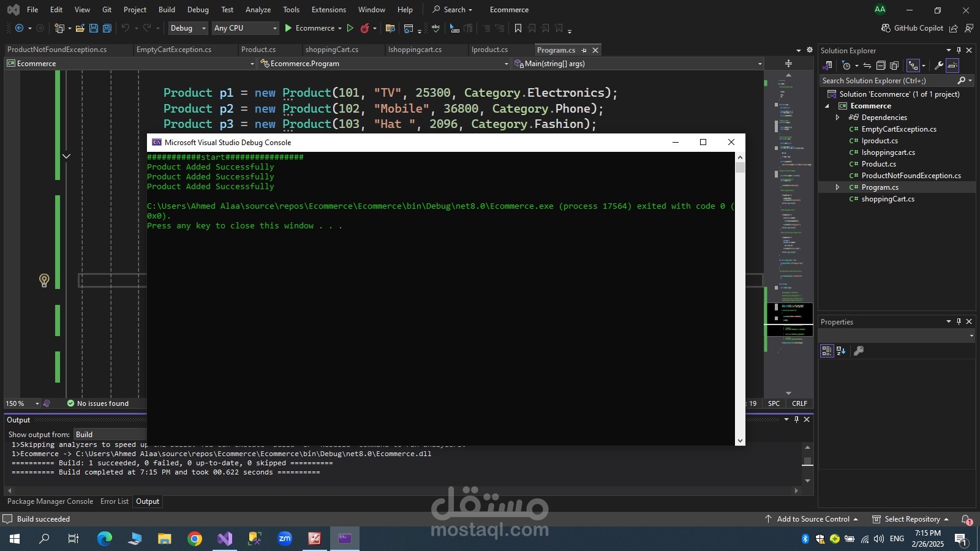Open the Ecommerce project navigation dropdown

[x=130, y=64]
